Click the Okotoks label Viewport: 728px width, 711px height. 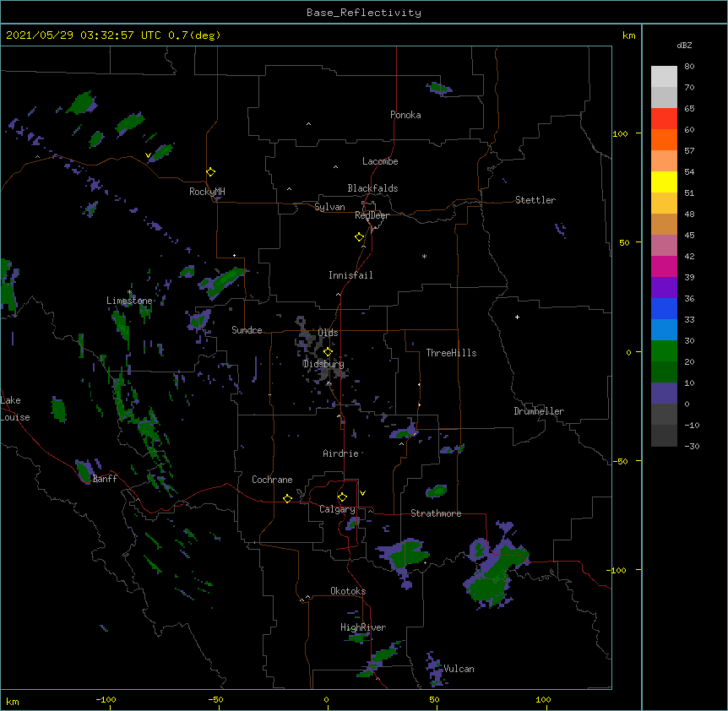[348, 591]
